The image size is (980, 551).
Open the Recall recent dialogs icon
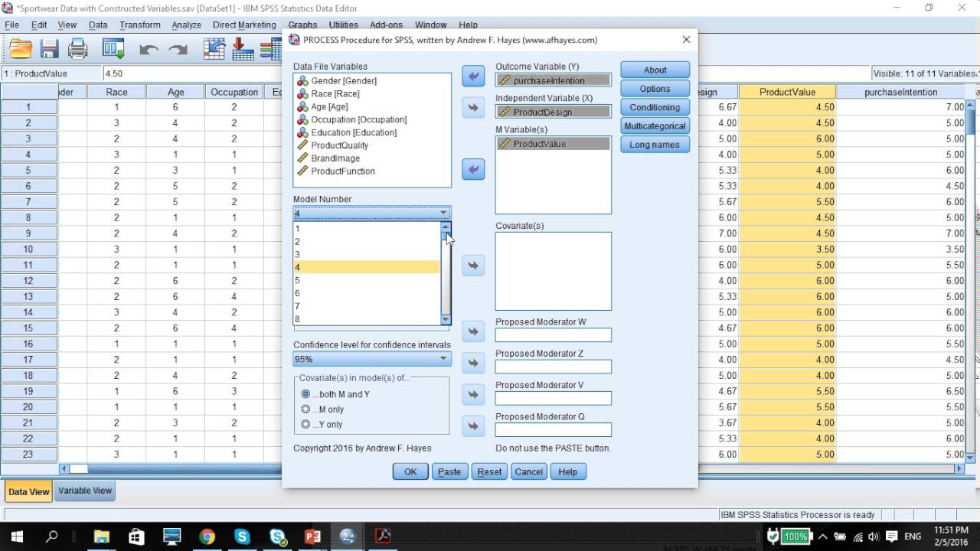pos(113,50)
